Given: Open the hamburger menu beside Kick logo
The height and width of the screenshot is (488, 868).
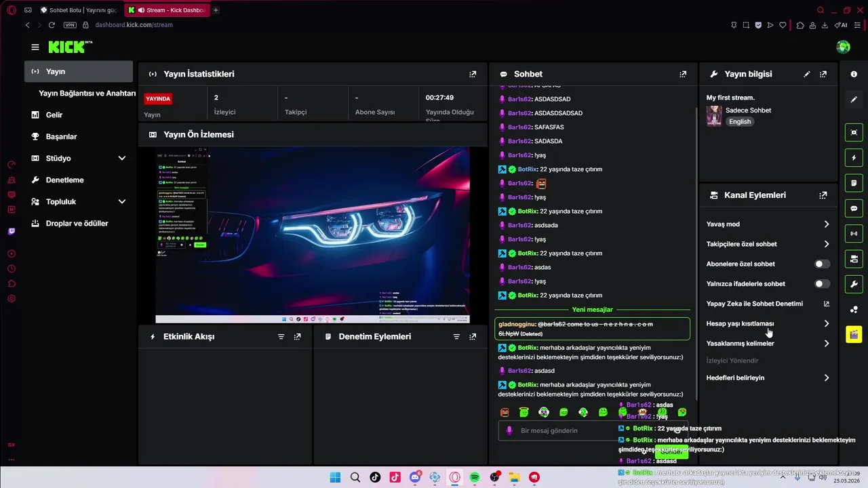Looking at the screenshot, I should [35, 47].
